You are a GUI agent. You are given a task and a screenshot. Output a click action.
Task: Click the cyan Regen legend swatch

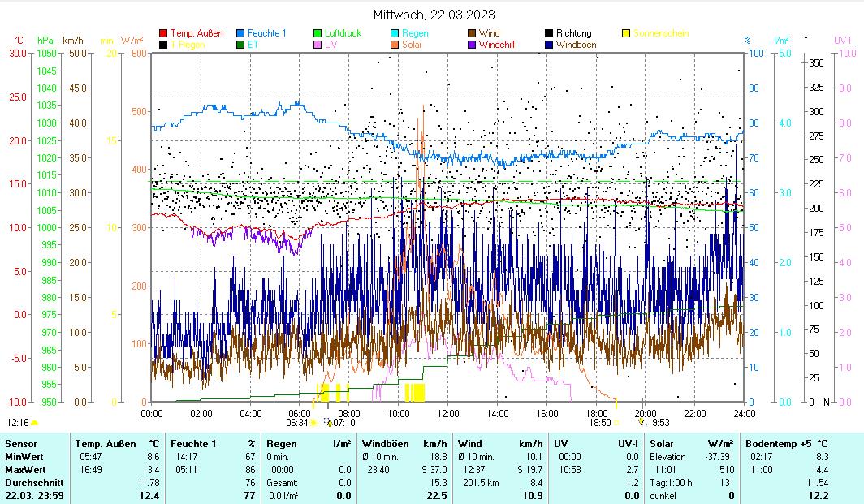click(x=395, y=33)
